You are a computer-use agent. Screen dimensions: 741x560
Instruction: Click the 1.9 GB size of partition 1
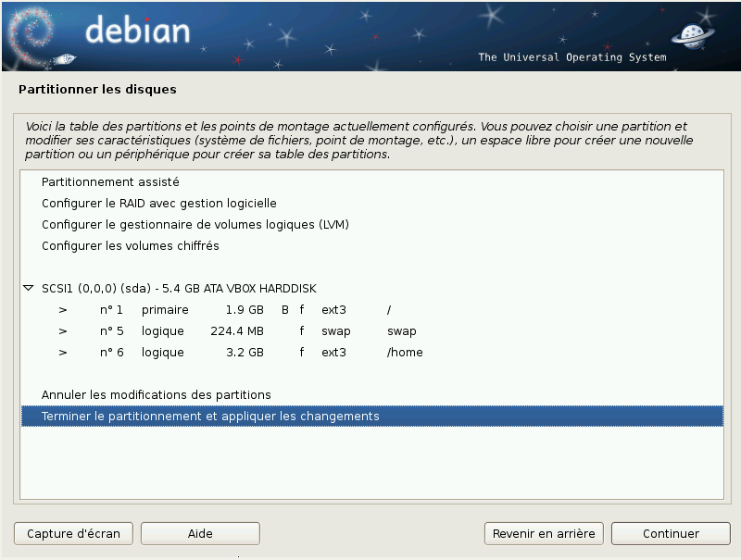pyautogui.click(x=245, y=310)
